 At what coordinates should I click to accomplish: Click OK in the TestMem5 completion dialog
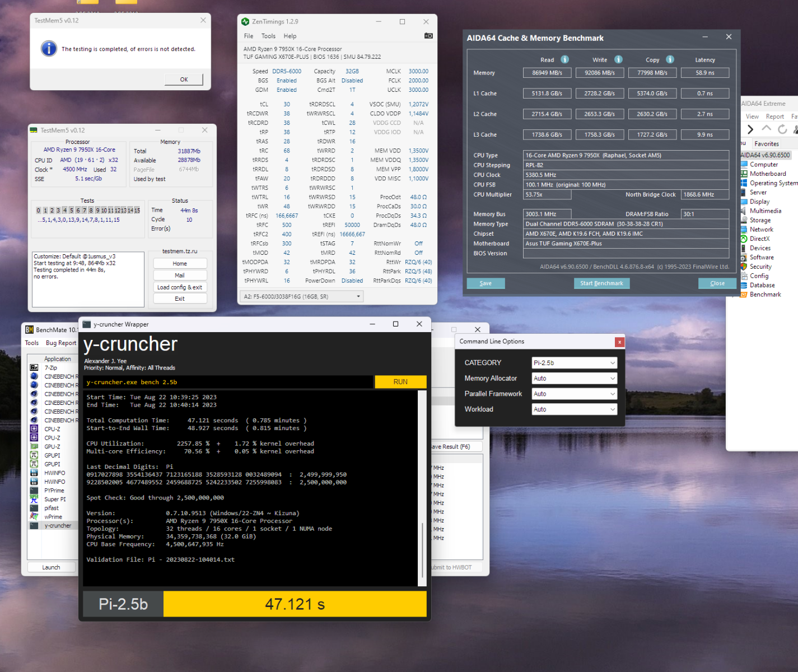184,80
